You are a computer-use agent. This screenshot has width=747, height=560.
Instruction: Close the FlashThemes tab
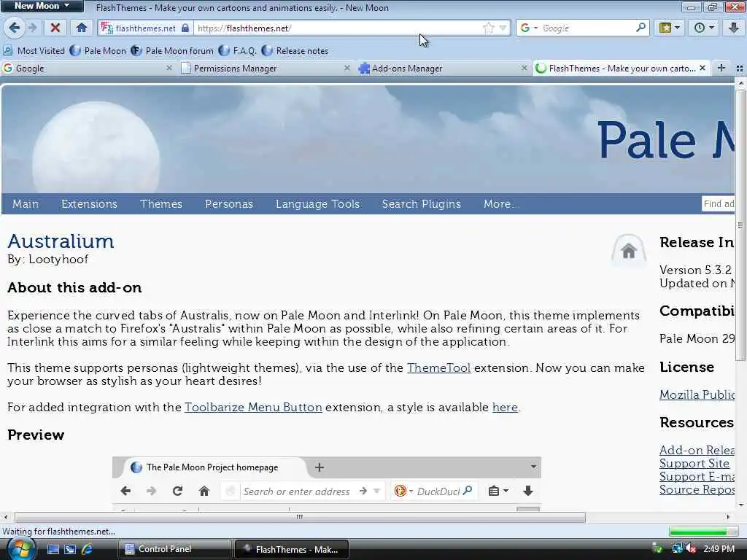coord(703,68)
